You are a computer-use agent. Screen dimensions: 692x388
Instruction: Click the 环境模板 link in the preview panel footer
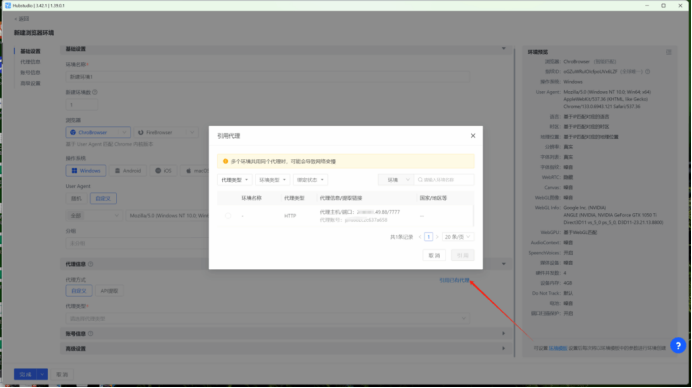tap(558, 348)
